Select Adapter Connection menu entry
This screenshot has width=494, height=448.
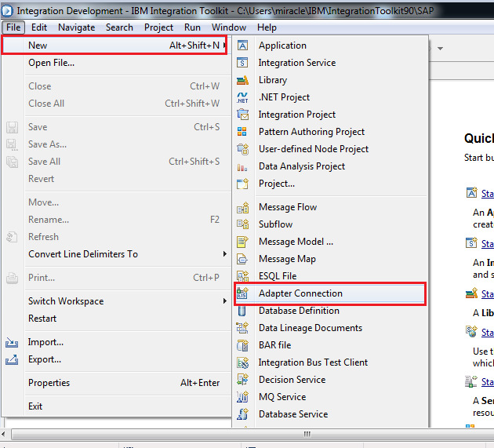[330, 293]
